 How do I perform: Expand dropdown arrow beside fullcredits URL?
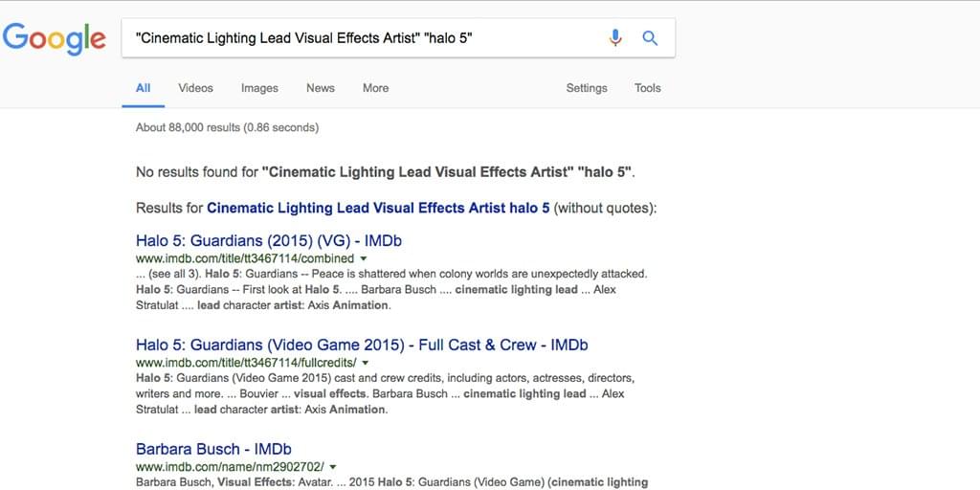366,363
